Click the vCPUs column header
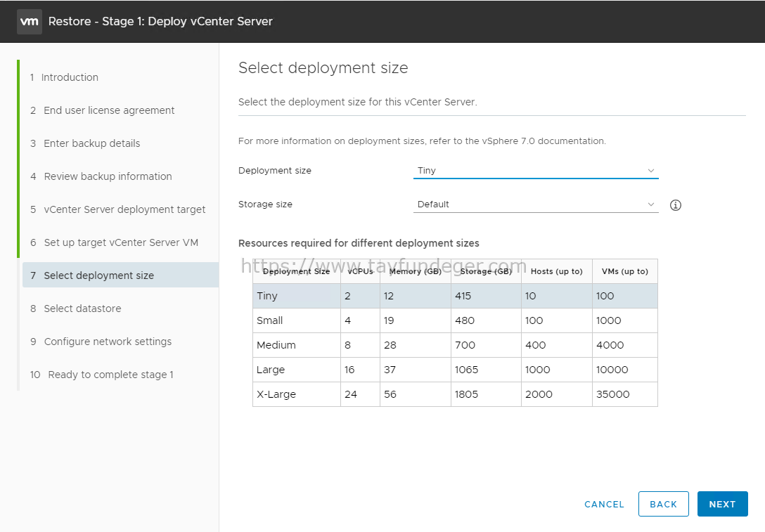Screen dimensions: 765x532 click(360, 271)
